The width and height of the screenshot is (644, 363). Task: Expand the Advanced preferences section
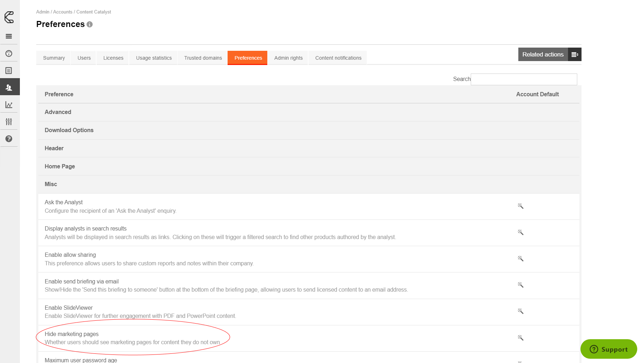click(58, 112)
